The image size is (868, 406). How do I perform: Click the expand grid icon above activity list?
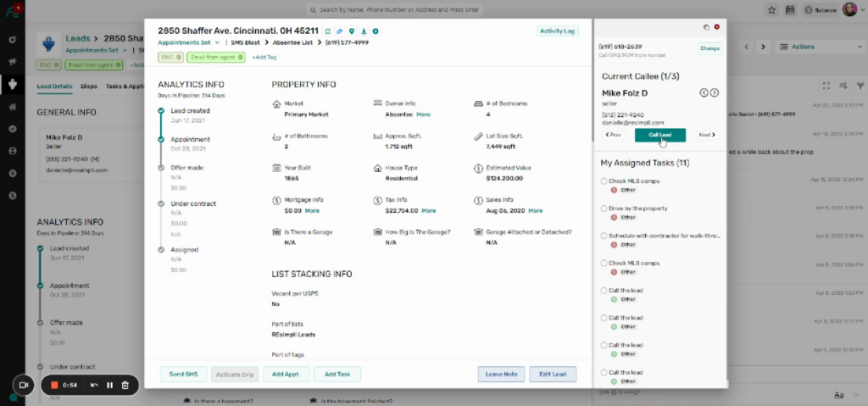point(826,86)
